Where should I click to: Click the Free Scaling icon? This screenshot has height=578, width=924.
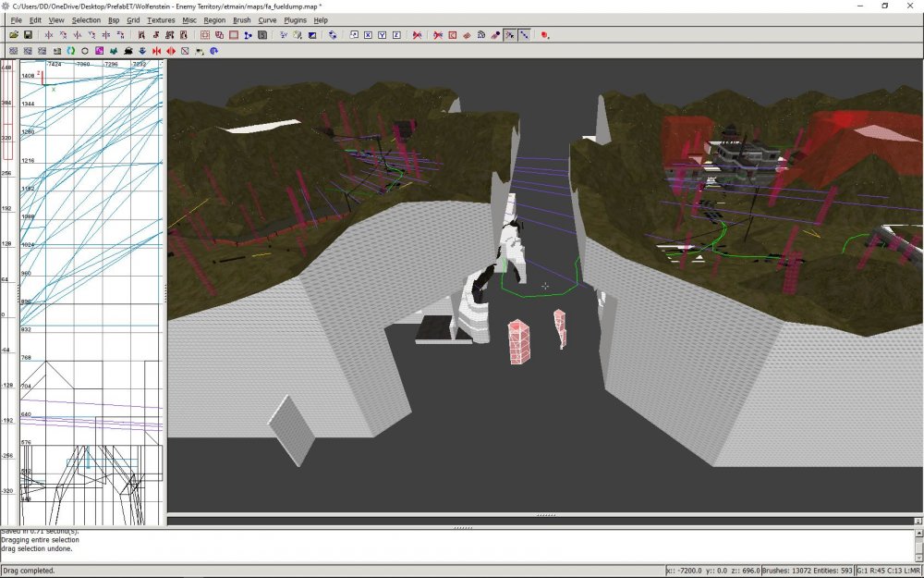(354, 35)
